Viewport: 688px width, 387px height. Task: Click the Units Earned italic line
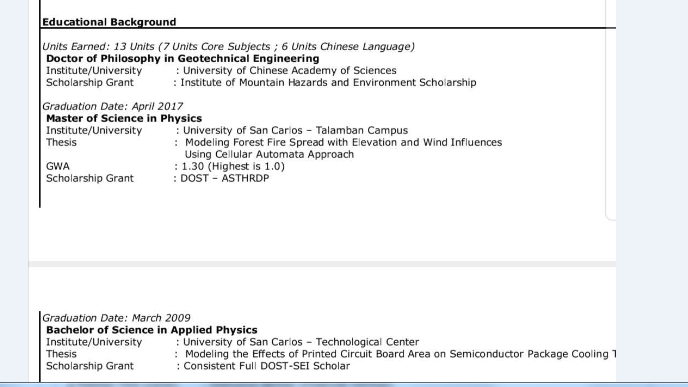pyautogui.click(x=228, y=47)
